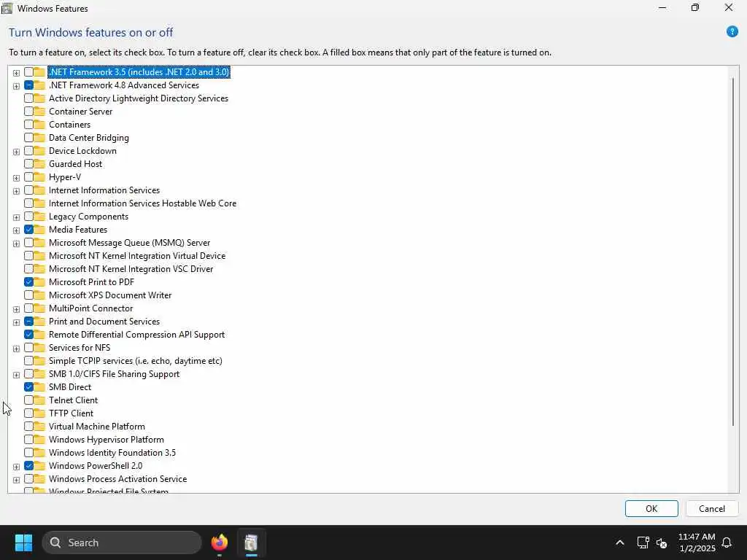The width and height of the screenshot is (747, 560).
Task: Check the Guarded Host checkbox
Action: click(x=28, y=164)
